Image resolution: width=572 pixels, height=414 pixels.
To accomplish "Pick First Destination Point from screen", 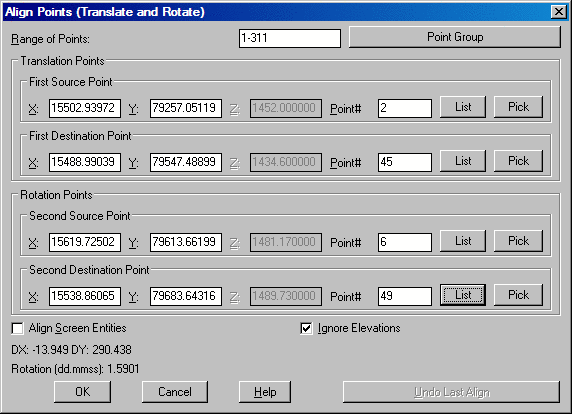I will 518,161.
